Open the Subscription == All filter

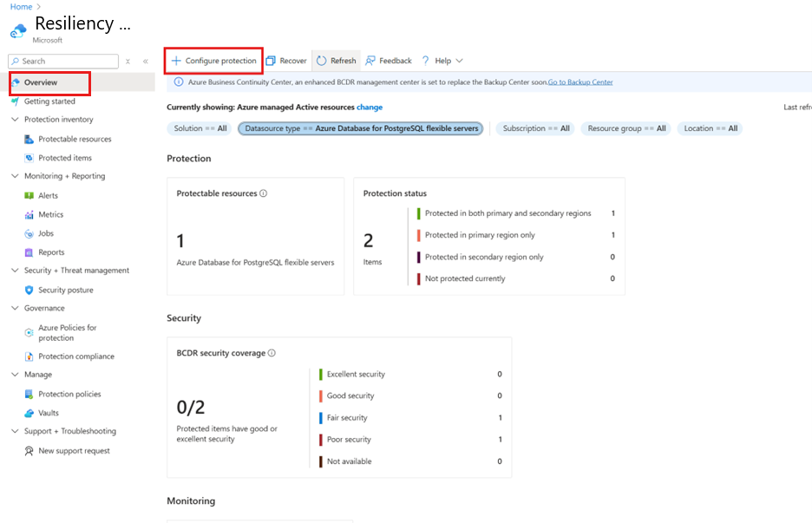point(536,128)
